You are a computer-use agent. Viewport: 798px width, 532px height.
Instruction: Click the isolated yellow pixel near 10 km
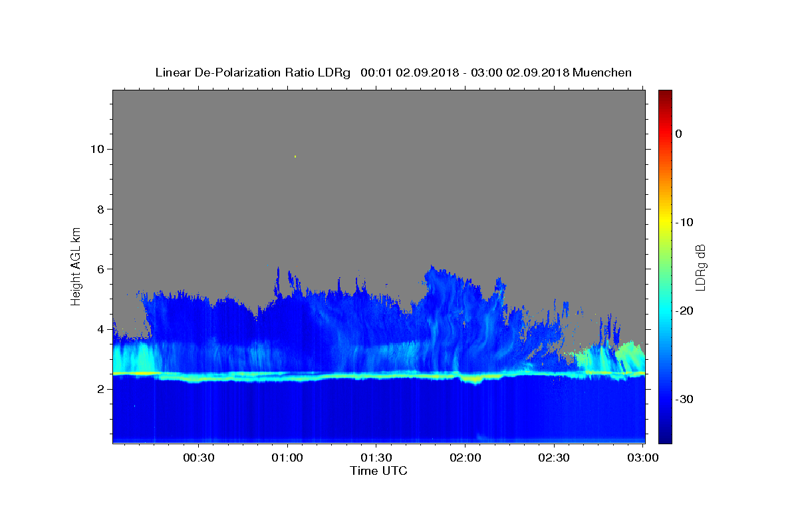[x=295, y=156]
